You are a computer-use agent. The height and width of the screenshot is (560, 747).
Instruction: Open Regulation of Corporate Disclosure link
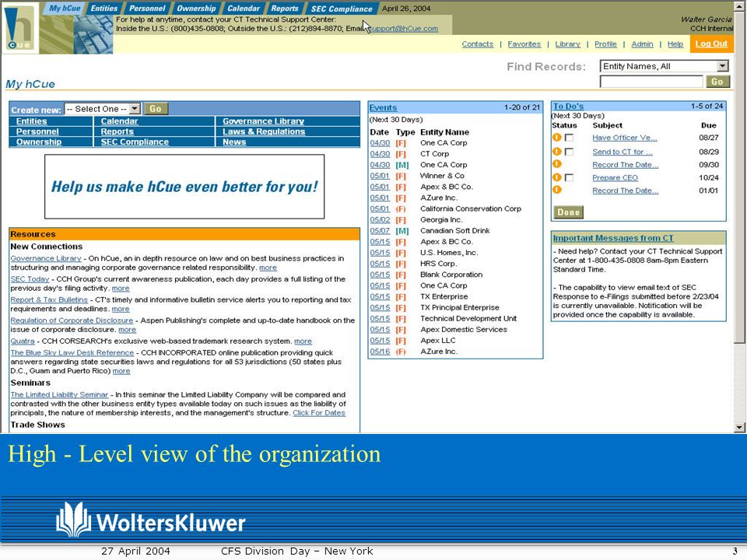click(72, 320)
